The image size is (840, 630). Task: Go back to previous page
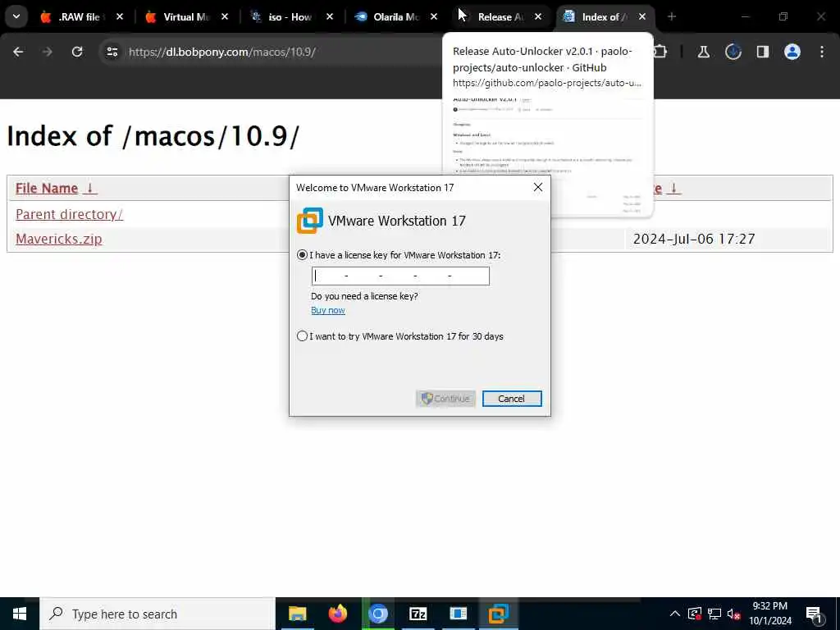click(x=18, y=52)
